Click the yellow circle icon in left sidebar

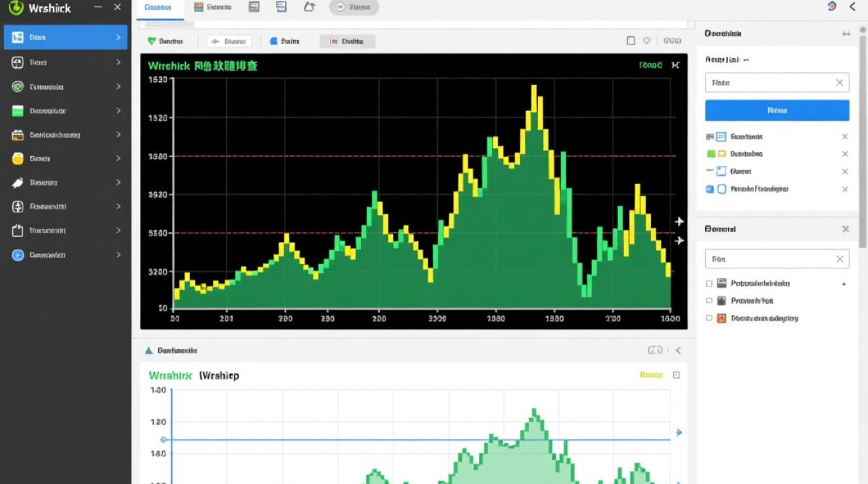point(17,159)
